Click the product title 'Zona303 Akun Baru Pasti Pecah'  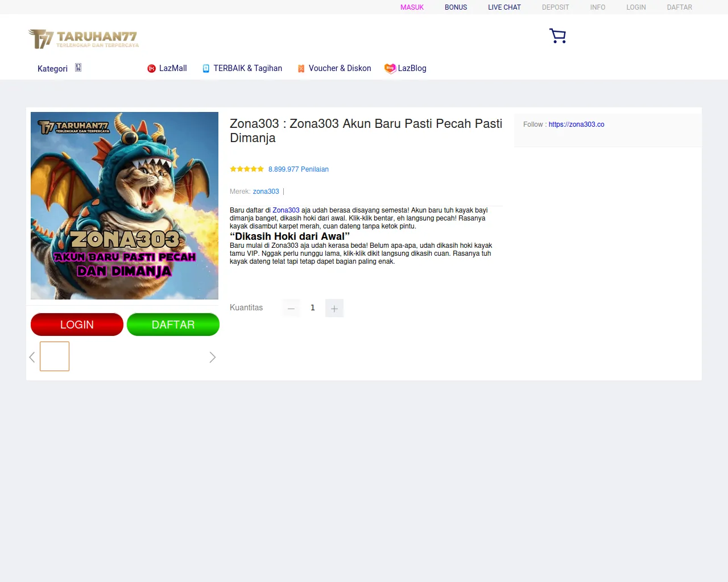coord(366,131)
